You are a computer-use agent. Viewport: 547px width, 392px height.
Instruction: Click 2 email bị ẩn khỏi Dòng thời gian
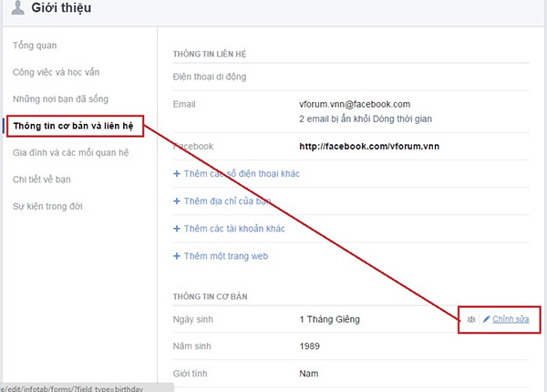366,119
